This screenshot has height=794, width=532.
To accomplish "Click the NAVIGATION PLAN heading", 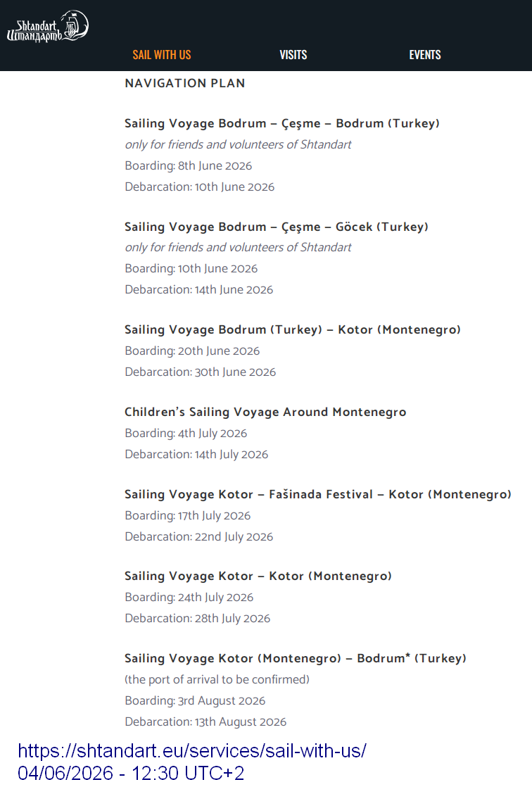I will [x=185, y=83].
